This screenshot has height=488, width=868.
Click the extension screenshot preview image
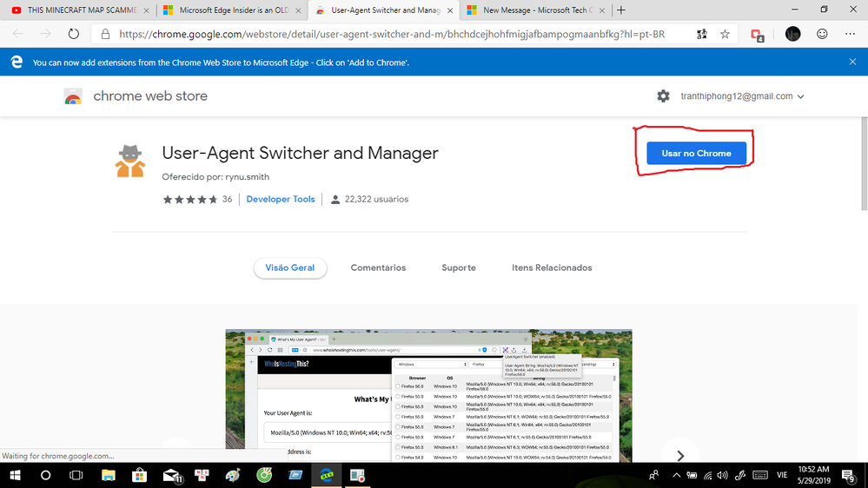[x=428, y=396]
